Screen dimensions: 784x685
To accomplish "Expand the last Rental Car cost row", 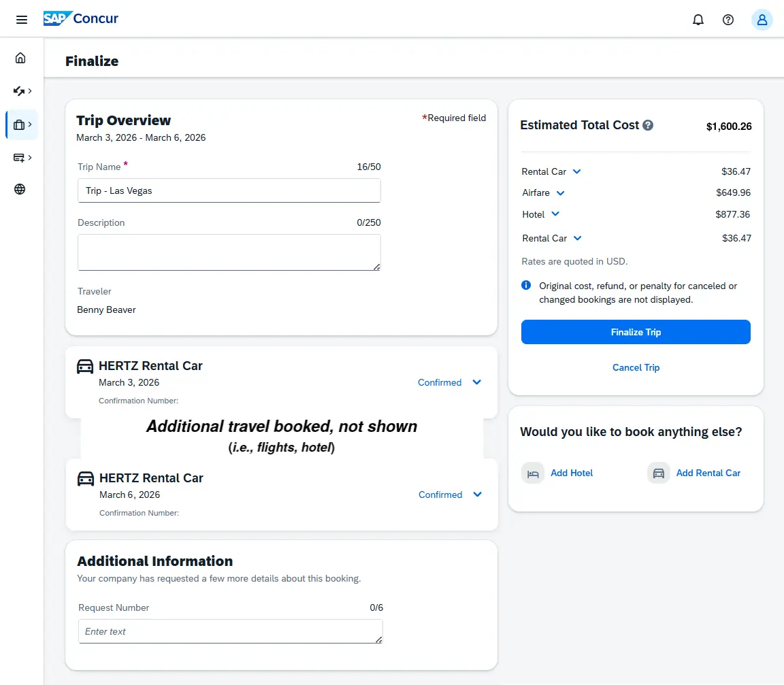I will [x=577, y=238].
